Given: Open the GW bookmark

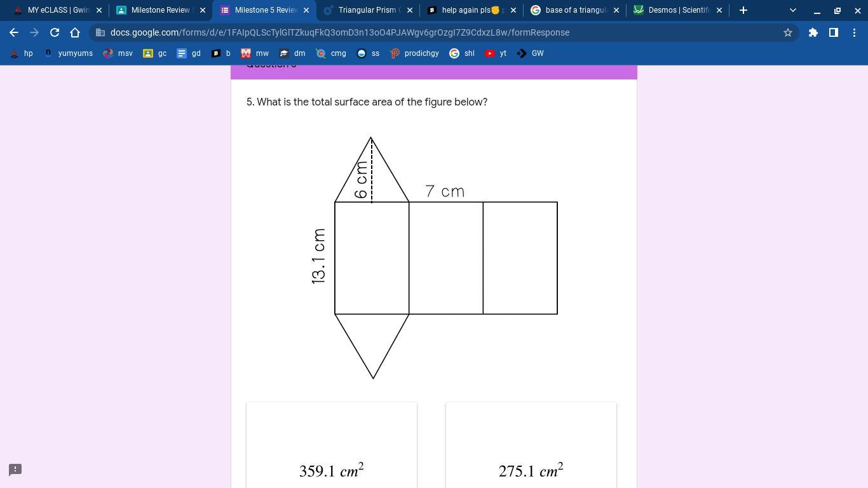Looking at the screenshot, I should (x=531, y=53).
